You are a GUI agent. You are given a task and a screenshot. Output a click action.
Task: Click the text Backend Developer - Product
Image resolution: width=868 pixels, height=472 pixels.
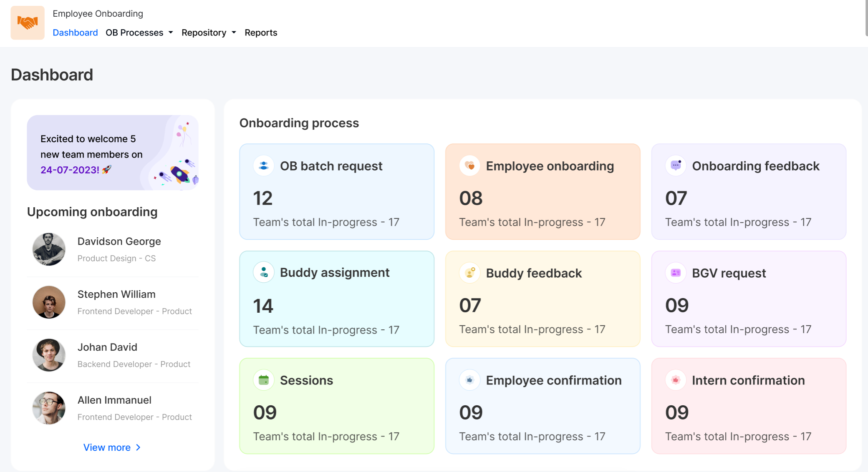tap(134, 364)
